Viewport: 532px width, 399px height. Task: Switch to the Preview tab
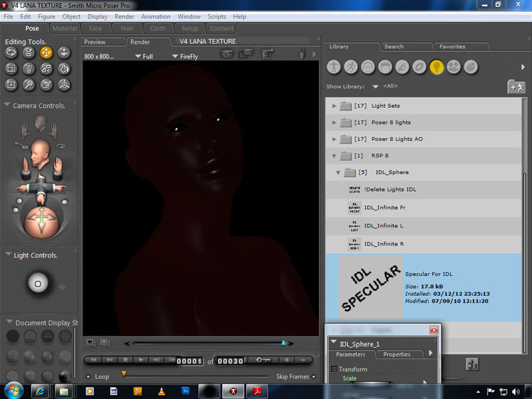[103, 42]
